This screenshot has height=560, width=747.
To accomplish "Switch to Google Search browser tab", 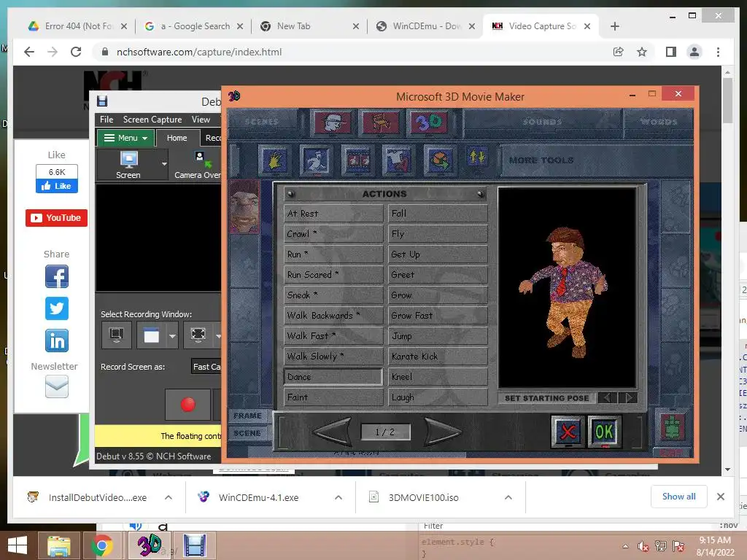I will (x=195, y=26).
